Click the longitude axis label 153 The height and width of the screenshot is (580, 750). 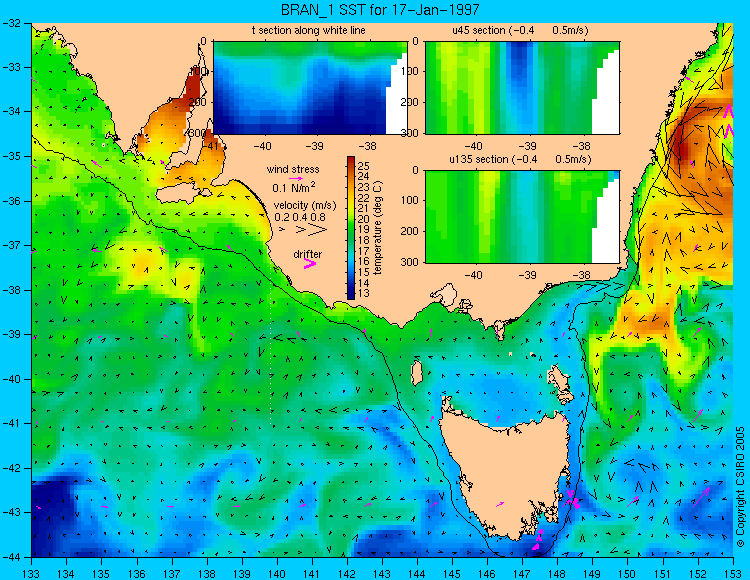tap(732, 574)
